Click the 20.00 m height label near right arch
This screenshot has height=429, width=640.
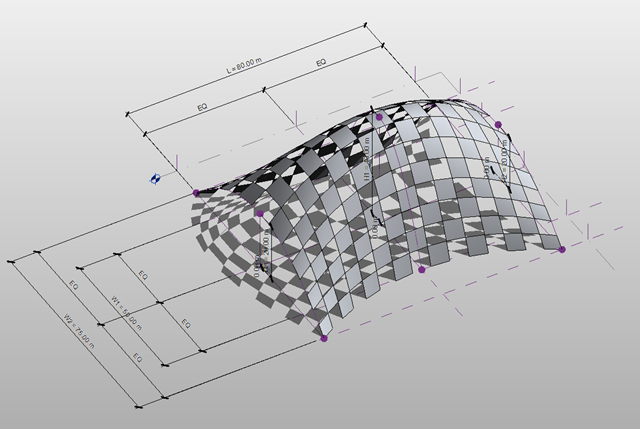click(x=504, y=160)
